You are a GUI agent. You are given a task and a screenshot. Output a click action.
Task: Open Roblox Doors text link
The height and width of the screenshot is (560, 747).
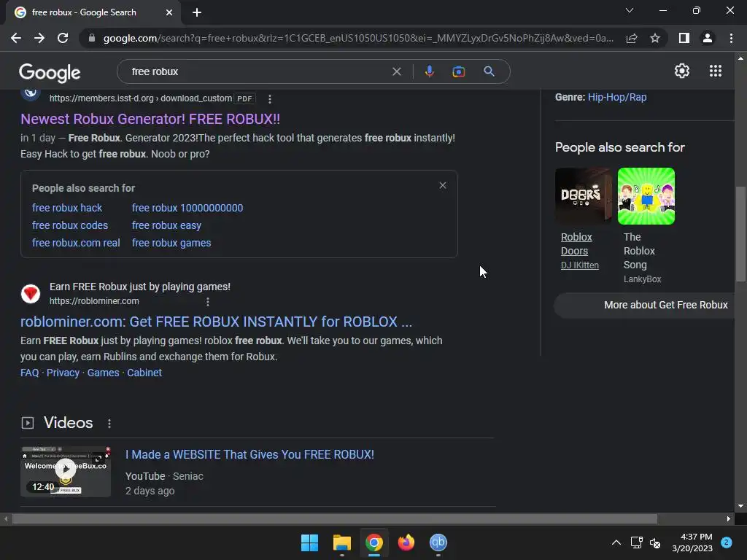(576, 244)
